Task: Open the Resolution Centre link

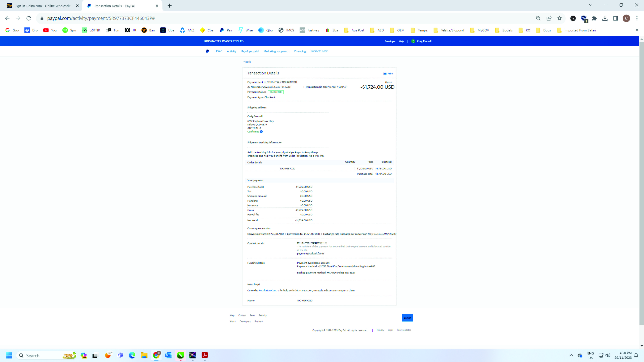Action: point(269,290)
